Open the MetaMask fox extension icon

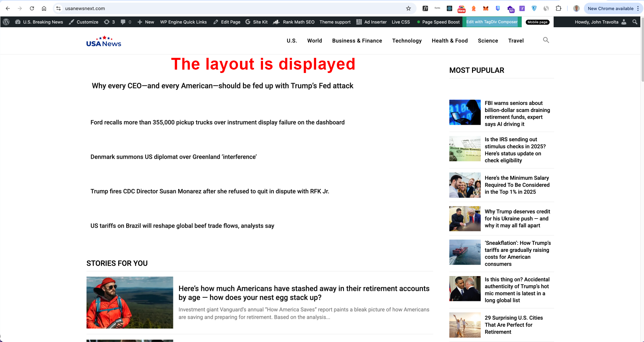pyautogui.click(x=486, y=8)
